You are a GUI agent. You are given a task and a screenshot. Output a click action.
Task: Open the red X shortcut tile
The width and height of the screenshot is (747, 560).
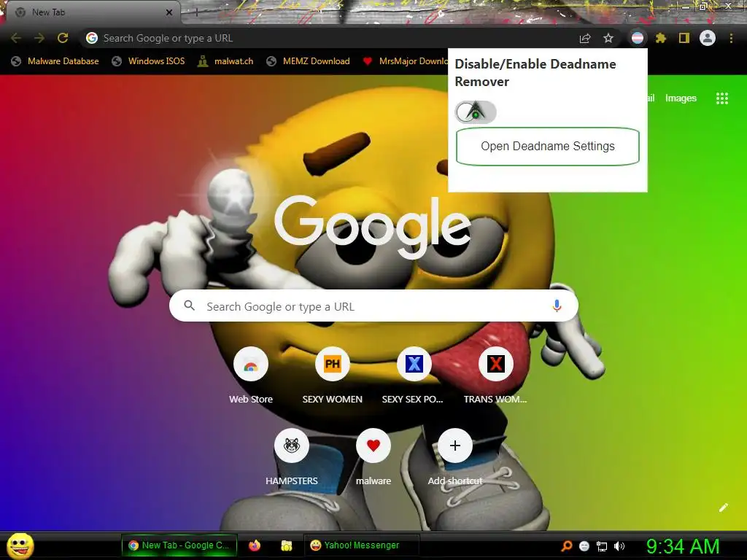[495, 365]
